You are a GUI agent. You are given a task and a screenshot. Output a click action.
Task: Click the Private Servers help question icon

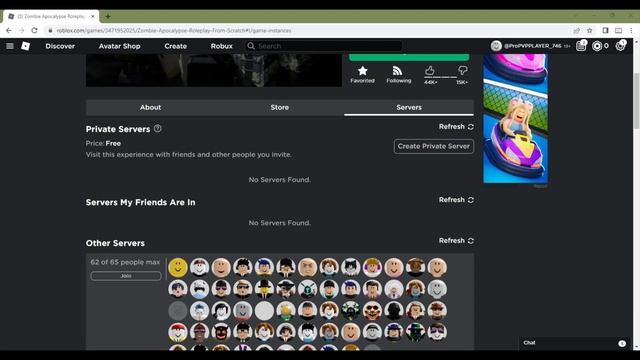pos(158,129)
